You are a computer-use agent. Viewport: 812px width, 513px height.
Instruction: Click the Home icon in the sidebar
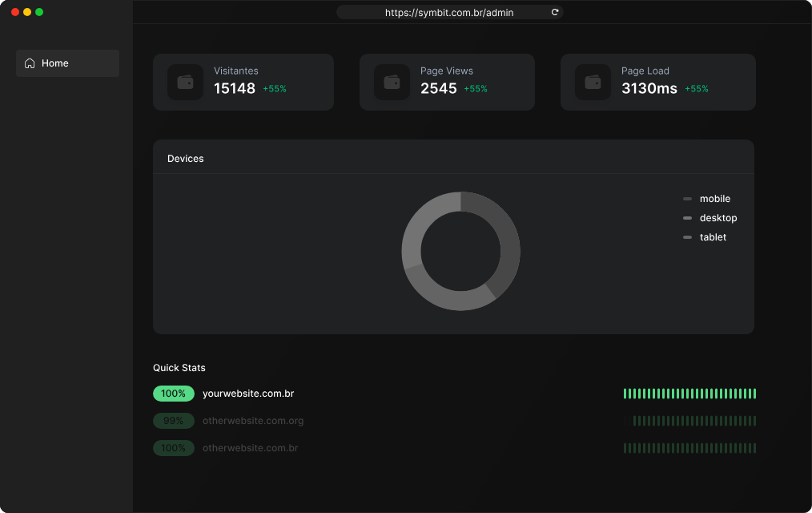[x=30, y=63]
